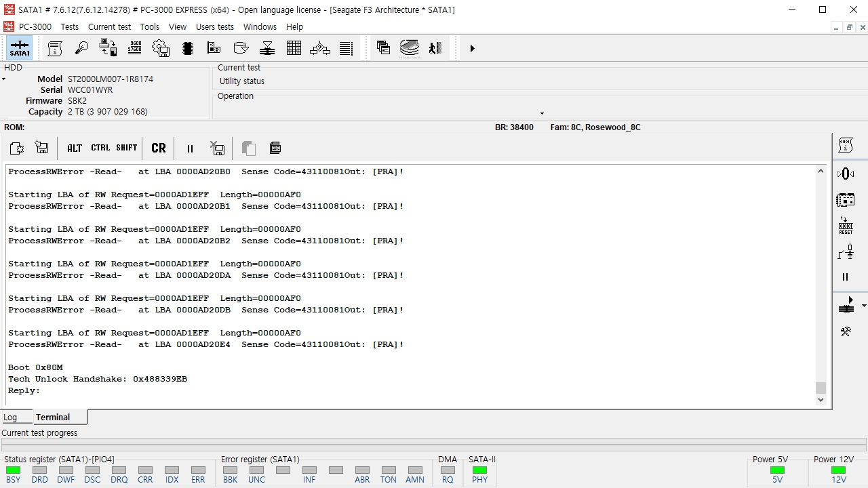The image size is (868, 488).
Task: Click the lined list toolbar icon
Action: click(x=347, y=48)
